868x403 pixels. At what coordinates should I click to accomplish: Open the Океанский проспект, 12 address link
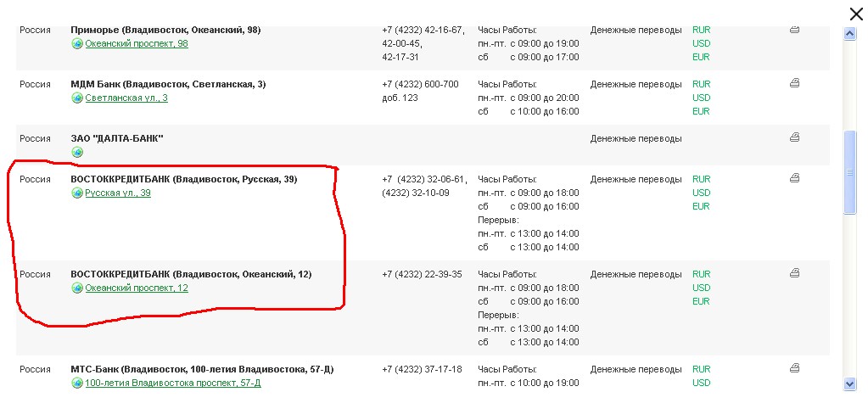(137, 288)
